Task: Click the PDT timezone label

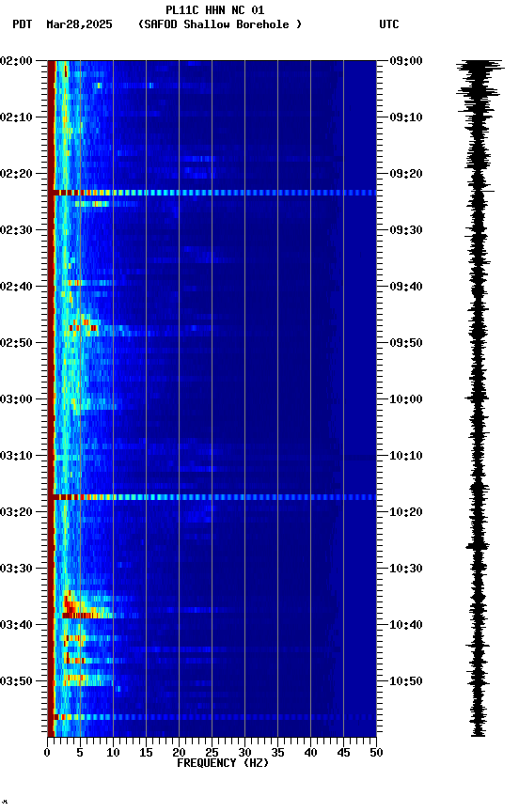Action: coord(23,24)
